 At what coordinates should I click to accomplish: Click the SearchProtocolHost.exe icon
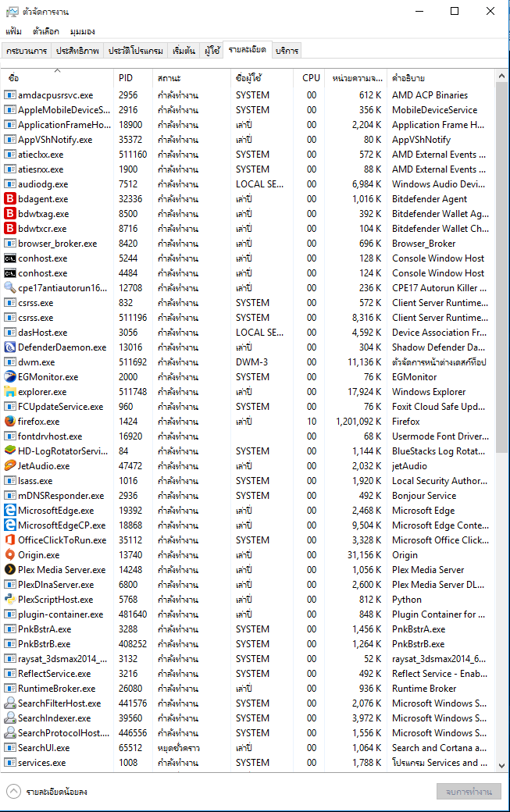(x=10, y=733)
